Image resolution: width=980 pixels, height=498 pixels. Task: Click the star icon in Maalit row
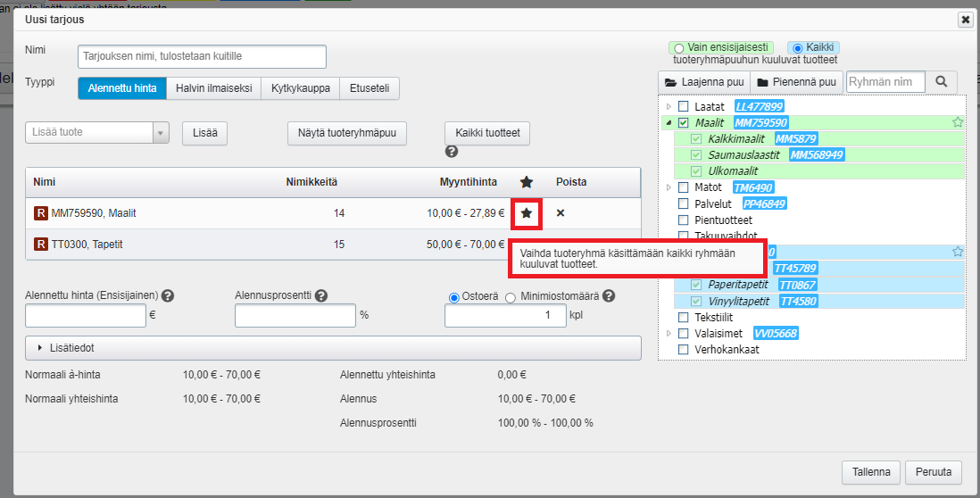point(527,213)
